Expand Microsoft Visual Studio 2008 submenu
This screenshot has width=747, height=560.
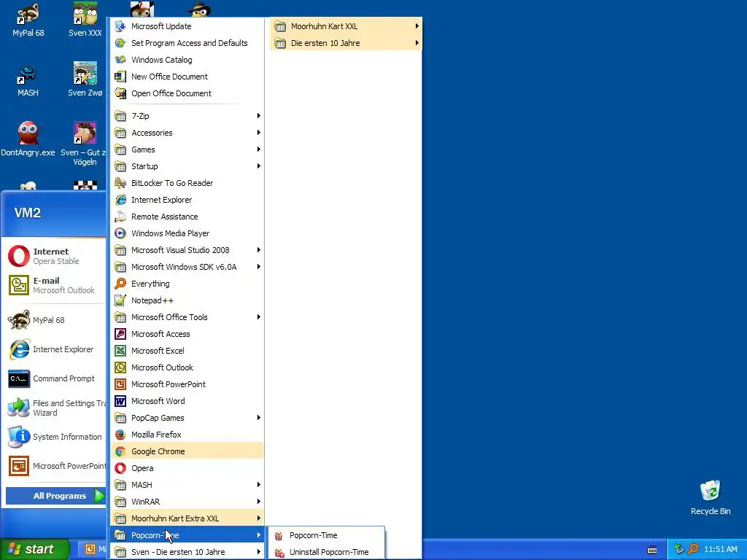coord(187,250)
